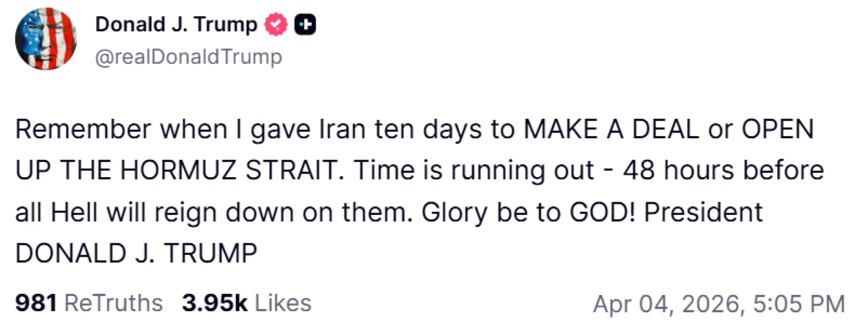
Task: Click the DONALD J. TRUMP signature line
Action: [136, 253]
